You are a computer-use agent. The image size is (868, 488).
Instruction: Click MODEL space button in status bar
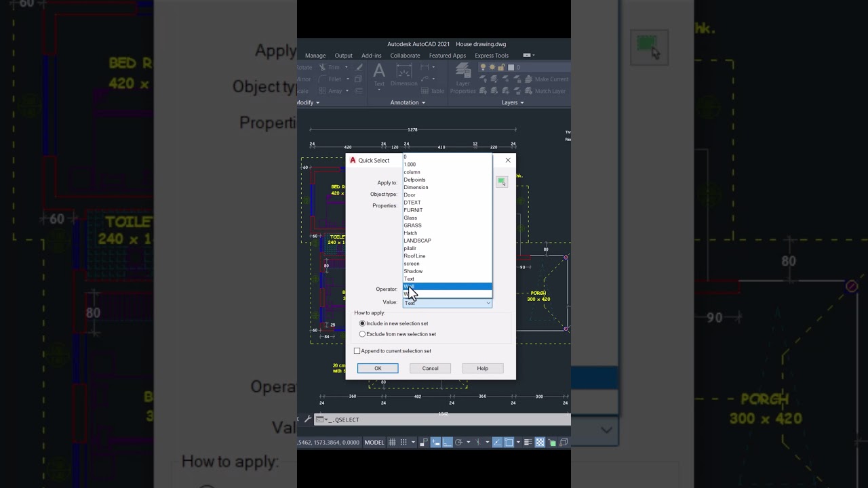pos(374,443)
